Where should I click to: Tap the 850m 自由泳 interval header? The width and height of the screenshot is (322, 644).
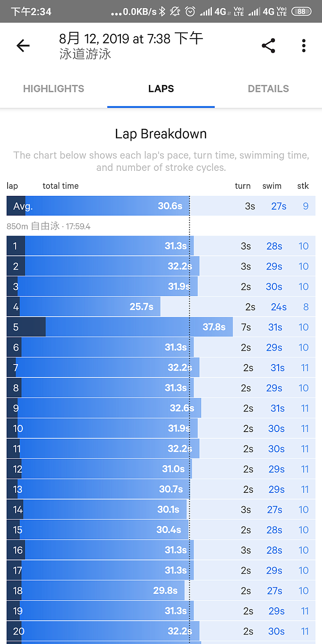48,226
